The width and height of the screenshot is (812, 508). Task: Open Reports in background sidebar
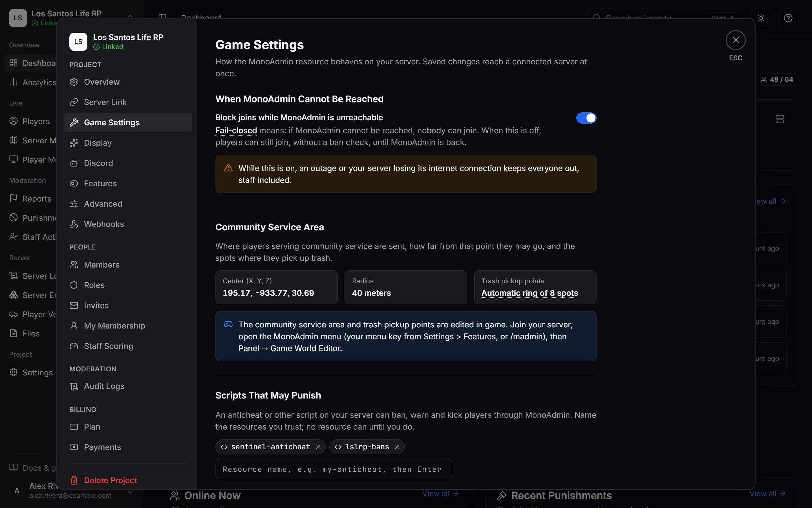(30, 199)
